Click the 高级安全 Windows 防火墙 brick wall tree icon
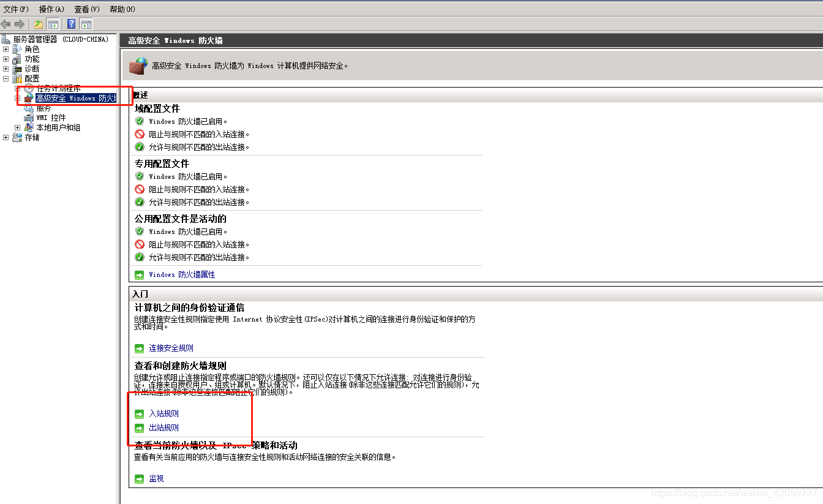 pyautogui.click(x=29, y=98)
